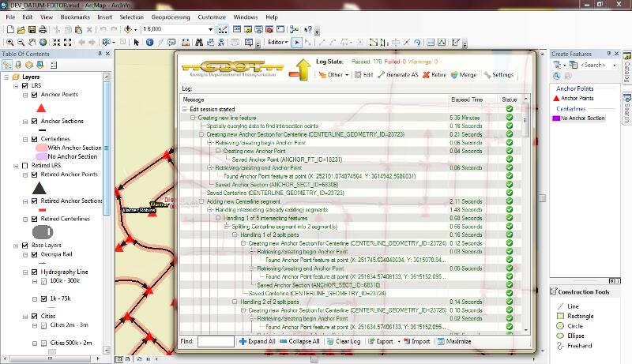Open the Geoprocessing menu
The width and height of the screenshot is (632, 364).
point(171,17)
